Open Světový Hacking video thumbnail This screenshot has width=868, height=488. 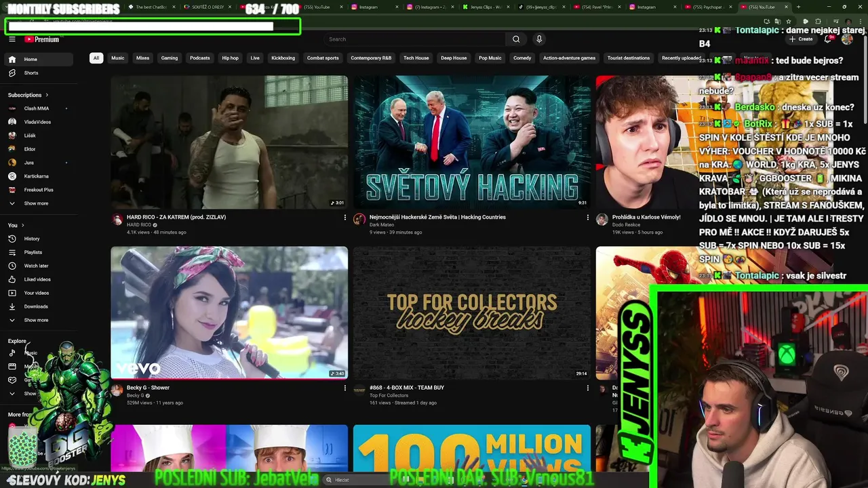(472, 142)
